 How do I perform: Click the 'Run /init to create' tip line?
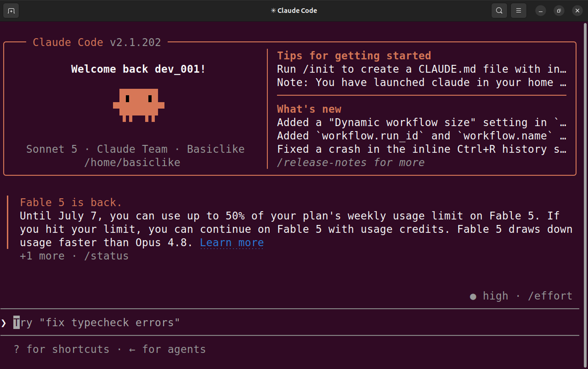[x=422, y=69]
